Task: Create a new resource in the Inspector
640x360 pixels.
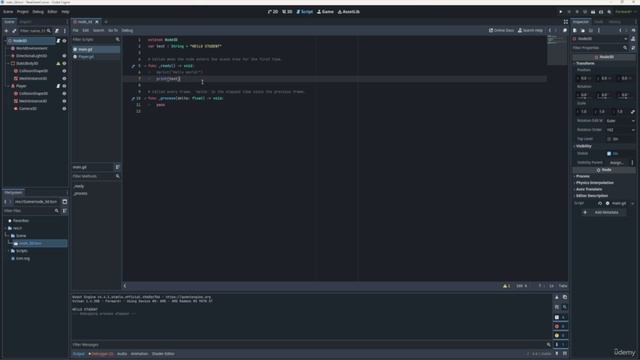Action: click(x=575, y=31)
